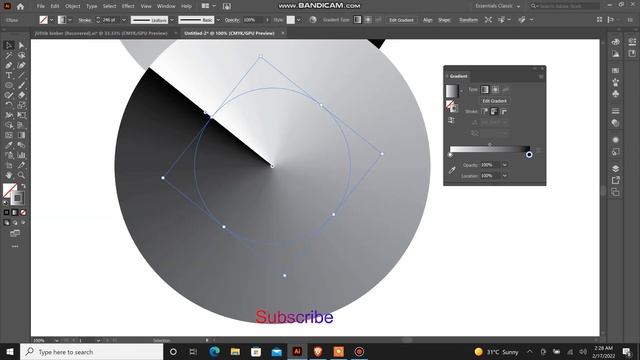The width and height of the screenshot is (640, 360).
Task: Click Transform in control bar
Action: pyautogui.click(x=468, y=20)
